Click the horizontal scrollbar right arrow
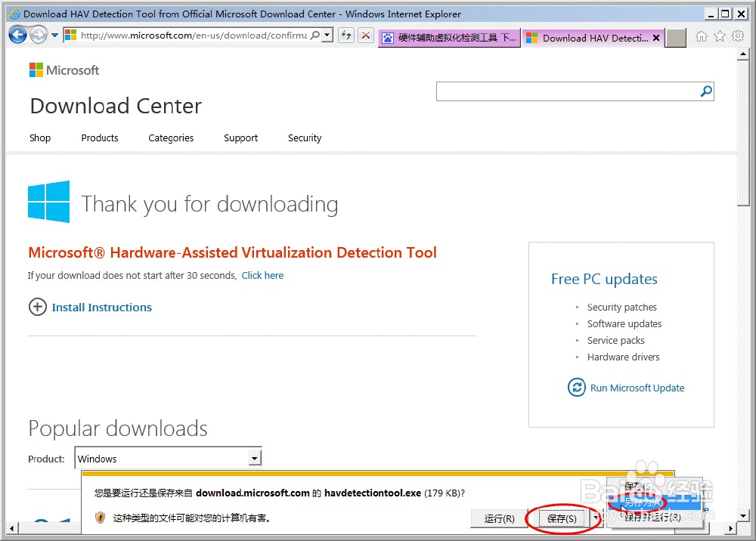 pos(731,528)
